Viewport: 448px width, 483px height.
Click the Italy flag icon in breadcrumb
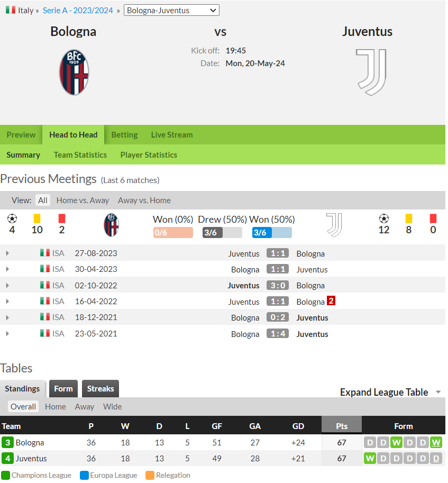(x=11, y=10)
